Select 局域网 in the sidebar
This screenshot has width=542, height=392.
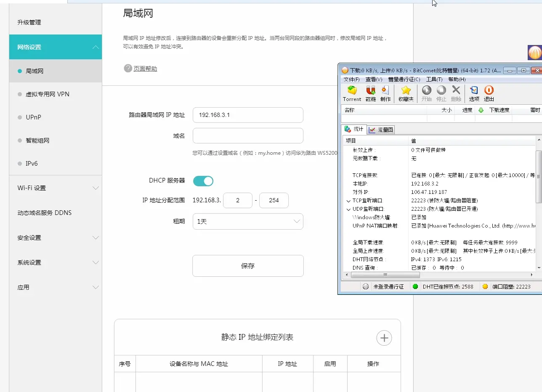click(56, 71)
